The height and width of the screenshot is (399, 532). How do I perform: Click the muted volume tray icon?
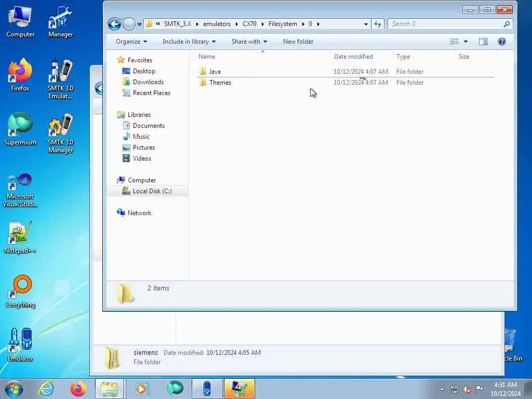coord(467,389)
